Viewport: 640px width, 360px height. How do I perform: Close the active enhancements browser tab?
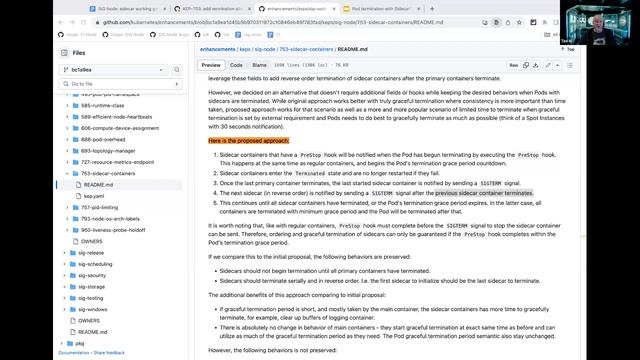[x=333, y=9]
